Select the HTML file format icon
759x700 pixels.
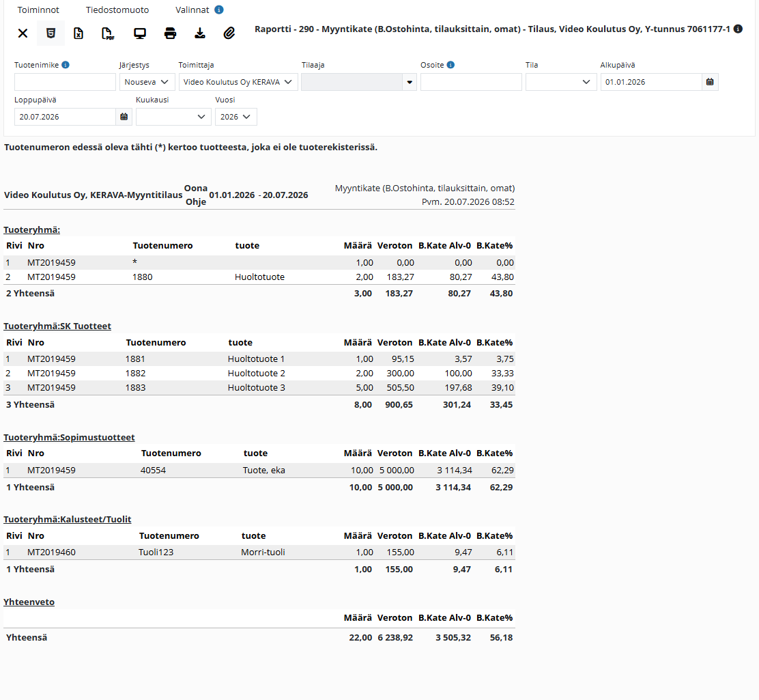pyautogui.click(x=51, y=33)
